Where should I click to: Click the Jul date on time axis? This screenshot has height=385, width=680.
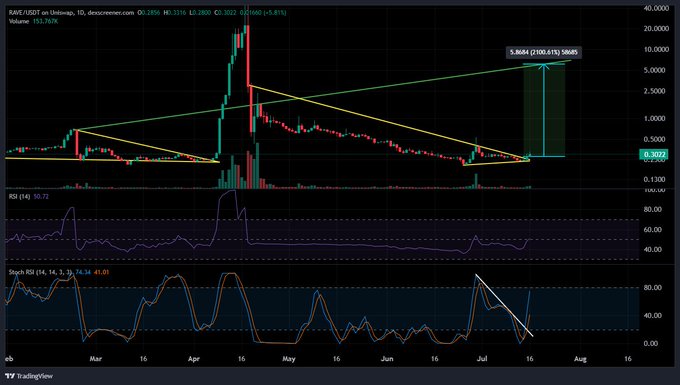tap(482, 359)
